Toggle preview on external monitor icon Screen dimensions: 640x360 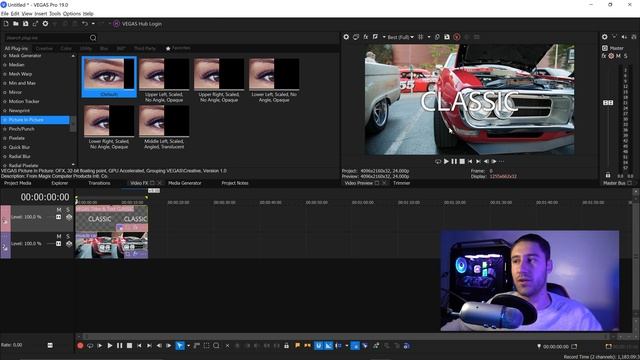pyautogui.click(x=356, y=37)
